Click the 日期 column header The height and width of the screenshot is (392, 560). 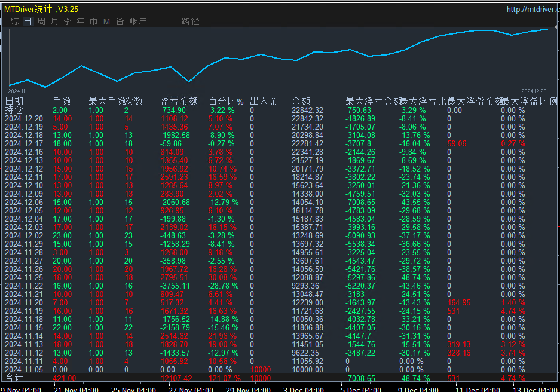pos(15,100)
